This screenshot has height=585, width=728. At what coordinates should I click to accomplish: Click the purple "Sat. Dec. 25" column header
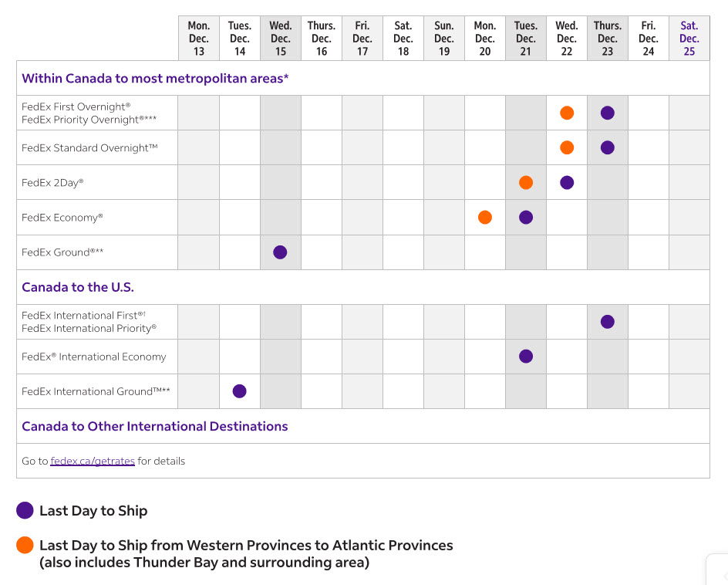tap(689, 39)
